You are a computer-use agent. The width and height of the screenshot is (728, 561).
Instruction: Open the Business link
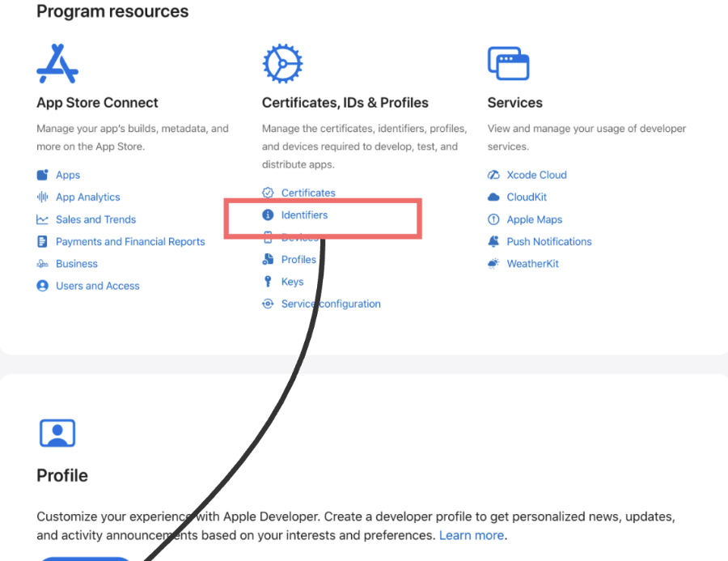77,264
